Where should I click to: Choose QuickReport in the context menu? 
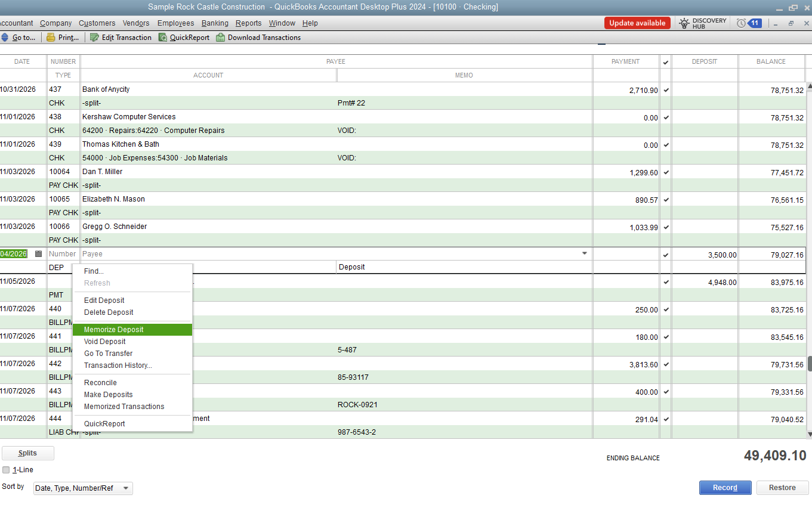click(132, 424)
